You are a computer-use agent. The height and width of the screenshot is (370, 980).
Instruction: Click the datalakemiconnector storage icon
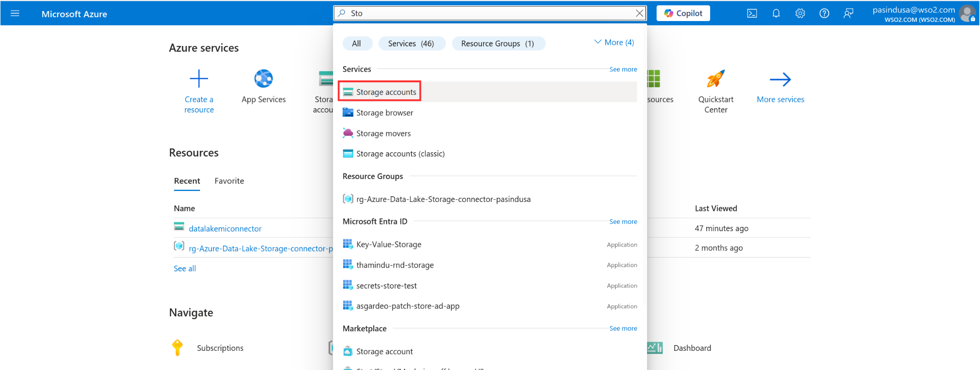(179, 226)
